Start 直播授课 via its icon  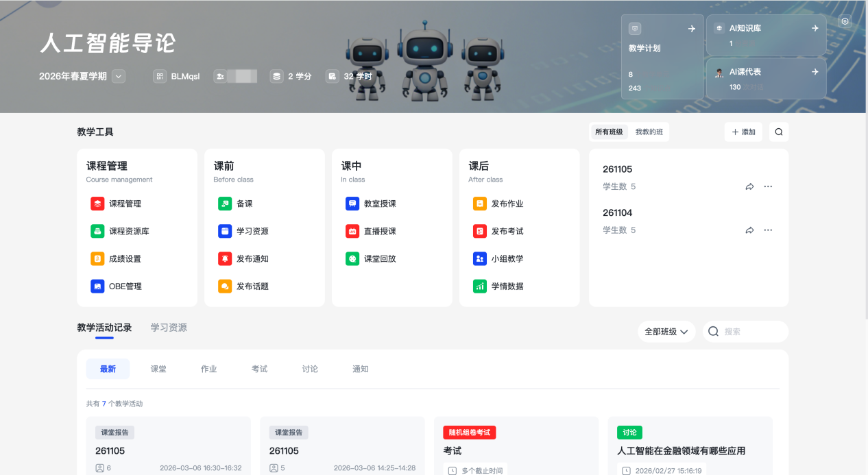(x=352, y=231)
